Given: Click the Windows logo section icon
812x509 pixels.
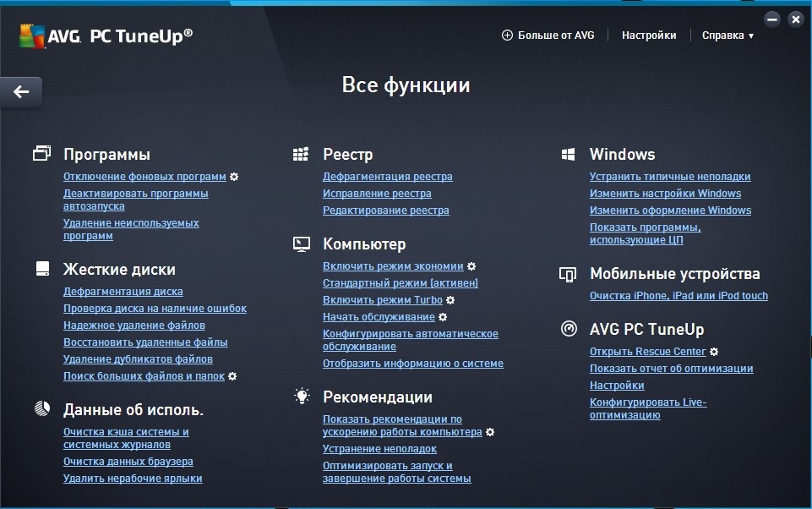Looking at the screenshot, I should click(568, 154).
